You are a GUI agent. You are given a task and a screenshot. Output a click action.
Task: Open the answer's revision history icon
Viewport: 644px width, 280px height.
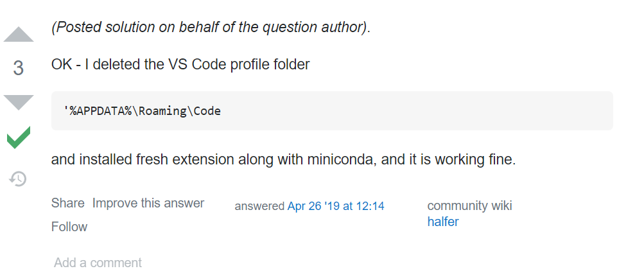coord(18,179)
